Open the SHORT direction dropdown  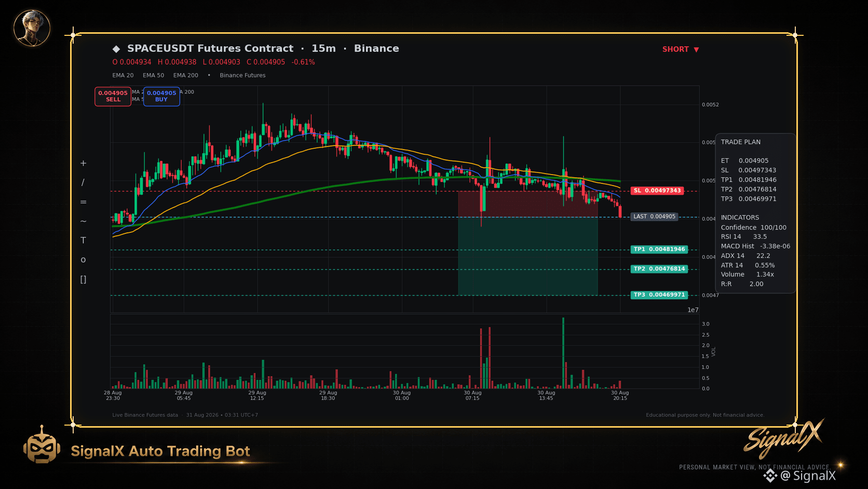681,49
